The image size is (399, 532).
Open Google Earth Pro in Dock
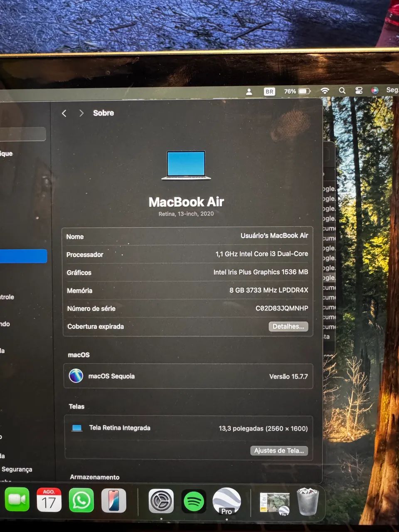click(227, 501)
